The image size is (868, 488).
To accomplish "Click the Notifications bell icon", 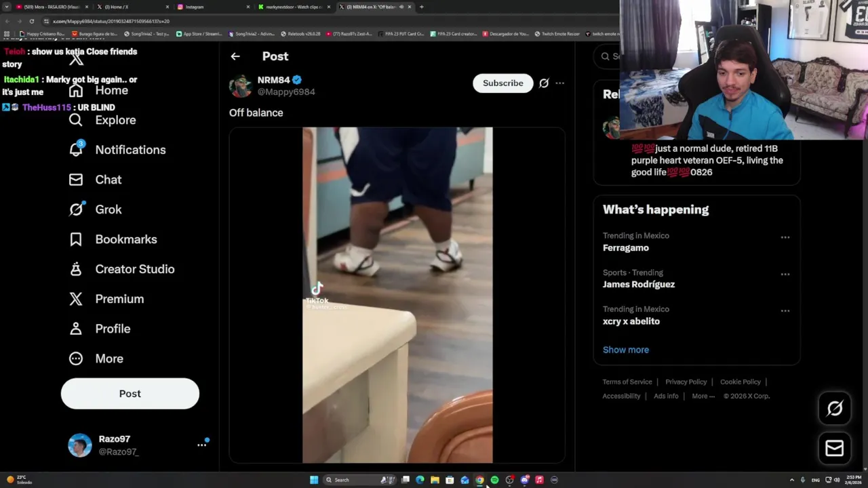I will coord(76,150).
